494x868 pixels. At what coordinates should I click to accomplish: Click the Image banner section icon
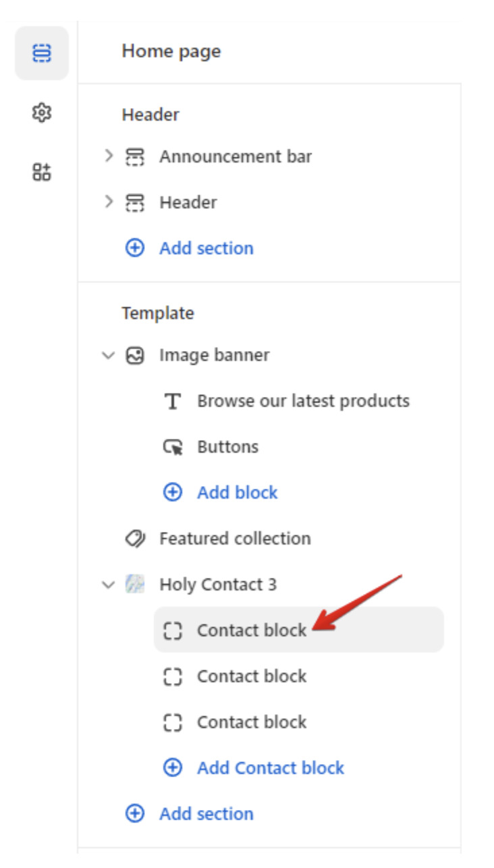point(135,355)
